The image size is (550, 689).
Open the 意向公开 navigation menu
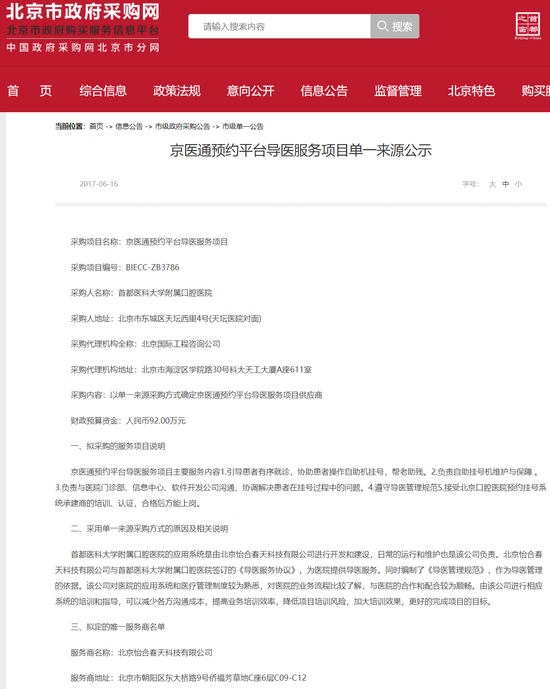[250, 91]
